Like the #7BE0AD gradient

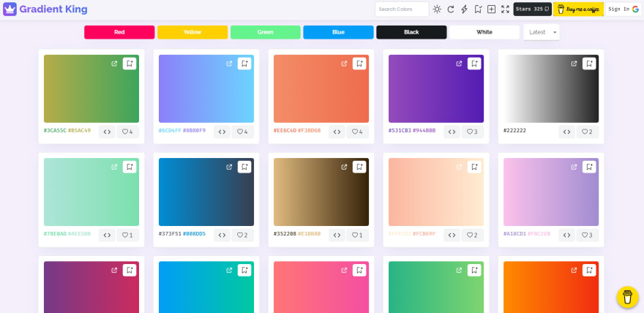pyautogui.click(x=128, y=235)
